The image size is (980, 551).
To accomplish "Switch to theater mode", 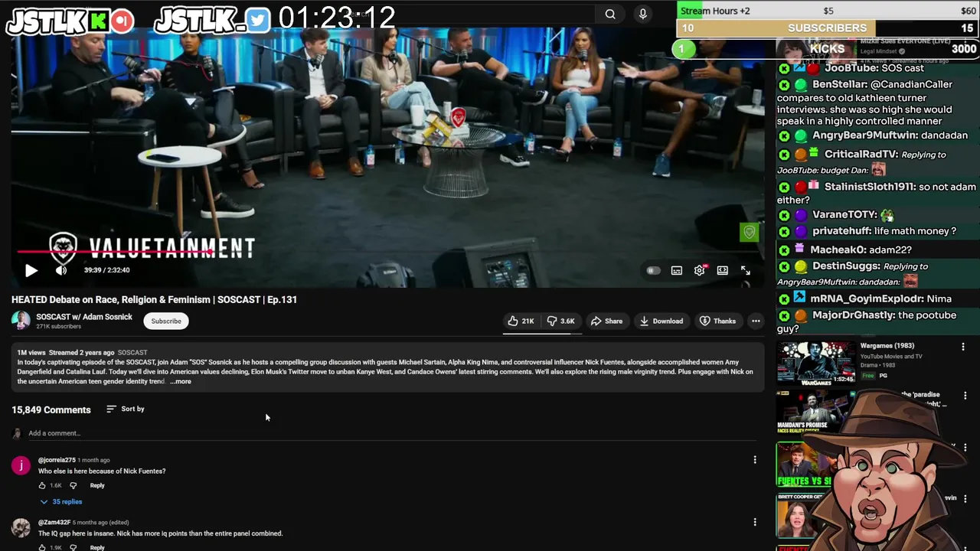I will click(x=722, y=270).
